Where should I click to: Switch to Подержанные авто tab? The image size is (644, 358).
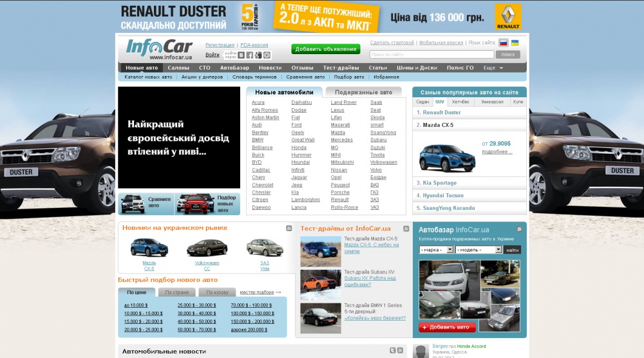tap(363, 92)
